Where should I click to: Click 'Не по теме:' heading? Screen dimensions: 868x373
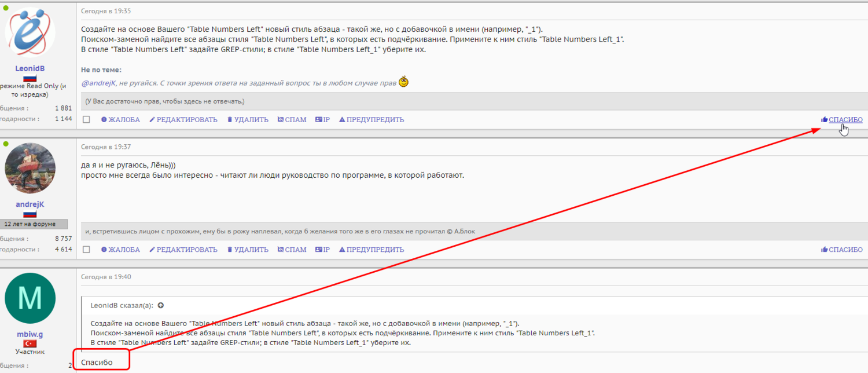[x=101, y=70]
